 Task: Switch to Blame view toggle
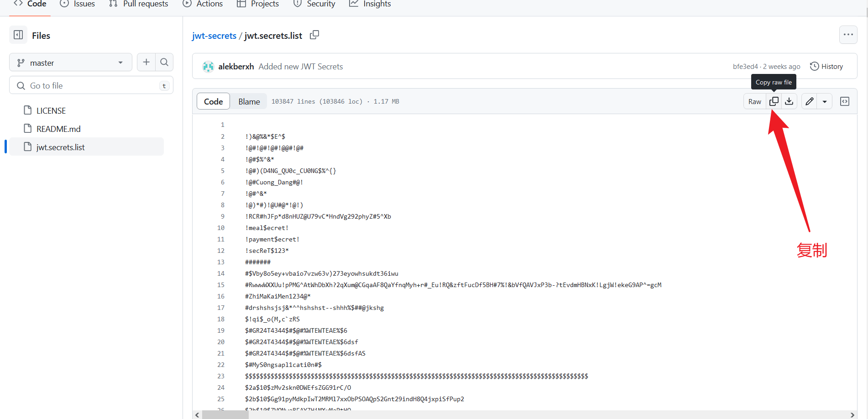tap(249, 101)
